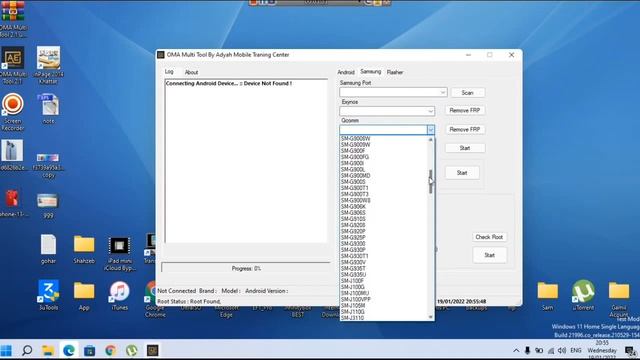Image resolution: width=640 pixels, height=360 pixels.
Task: Expand the Exynos model dropdown
Action: tap(387, 111)
